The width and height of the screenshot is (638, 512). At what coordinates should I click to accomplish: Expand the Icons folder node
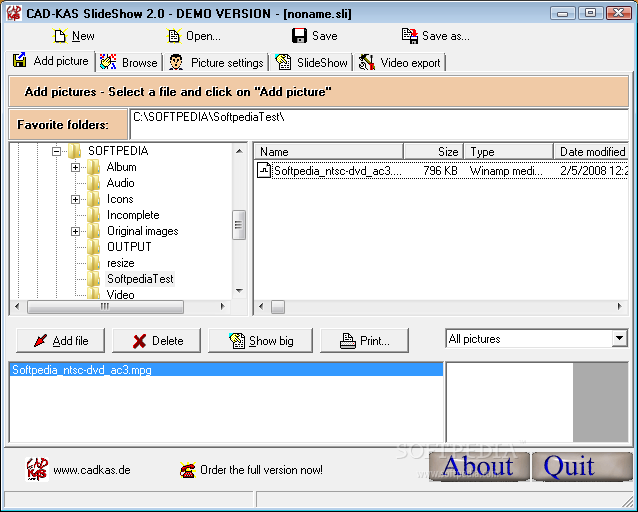coord(75,199)
